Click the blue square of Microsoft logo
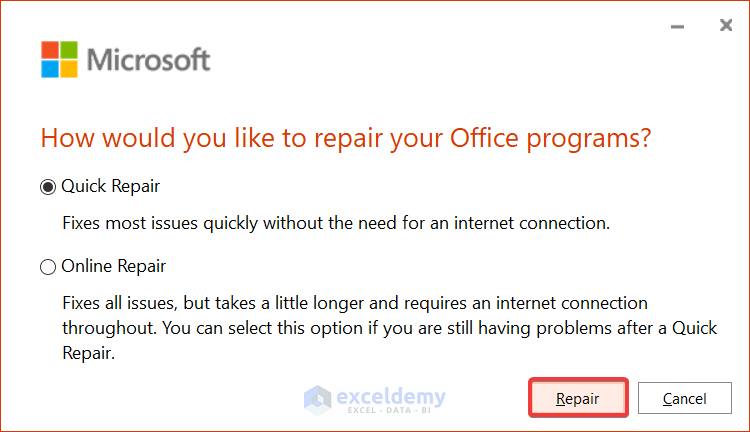 point(49,69)
